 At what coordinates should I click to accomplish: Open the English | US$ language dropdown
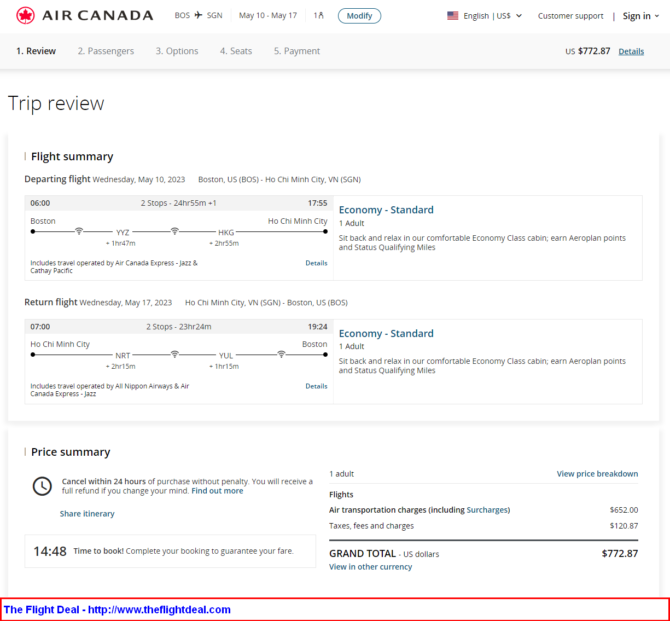pyautogui.click(x=493, y=16)
